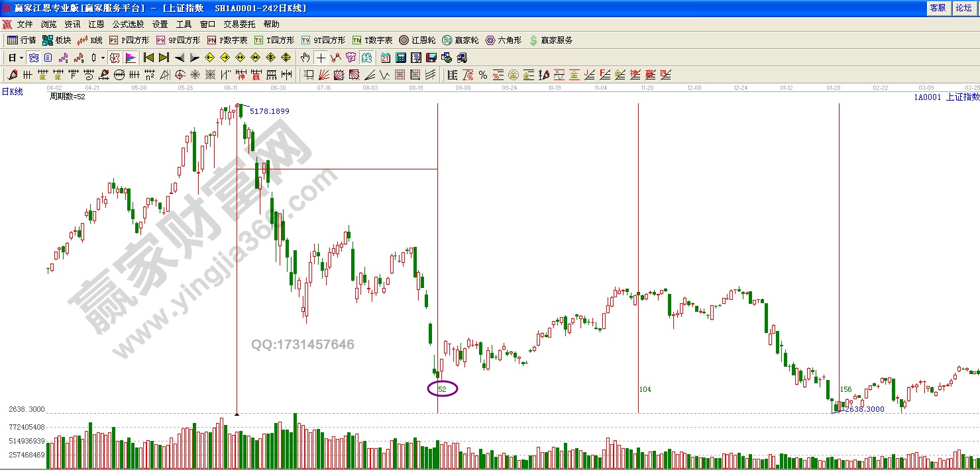The height and width of the screenshot is (472, 980).
Task: Launch the 赢家轮 wheel tool
Action: point(461,40)
